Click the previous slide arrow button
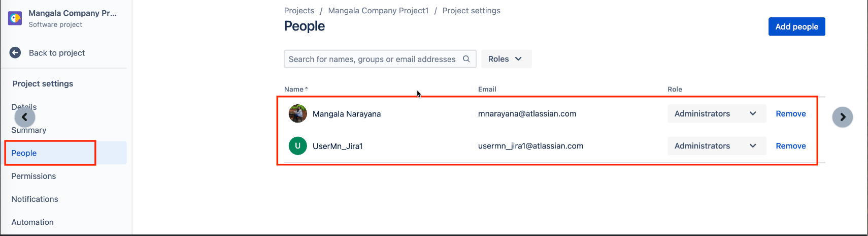Viewport: 868px width, 236px height. (25, 117)
